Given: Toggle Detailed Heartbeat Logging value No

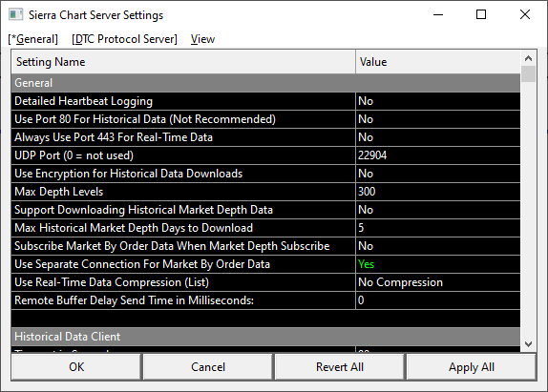Looking at the screenshot, I should click(x=438, y=101).
